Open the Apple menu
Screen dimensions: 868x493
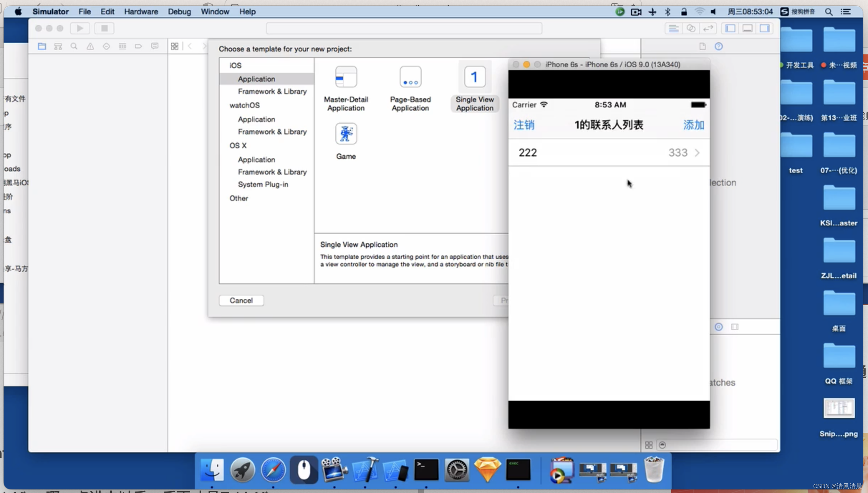coord(18,11)
